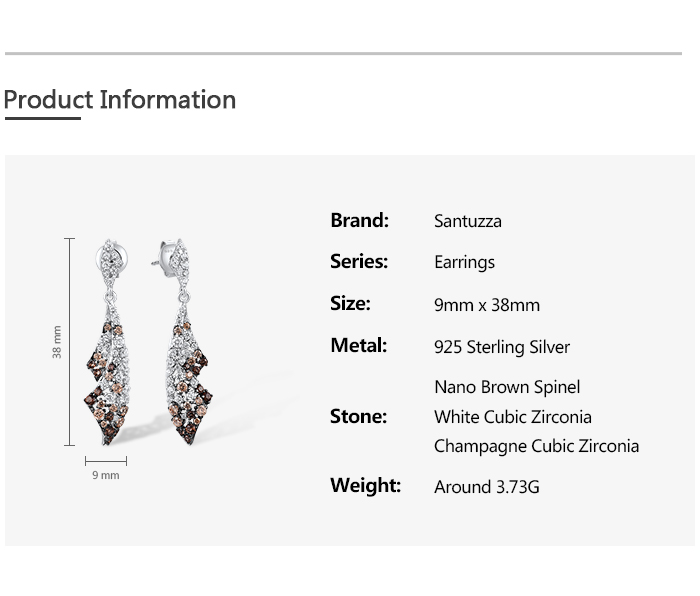700x596 pixels.
Task: Click the Product Information heading
Action: coord(120,100)
